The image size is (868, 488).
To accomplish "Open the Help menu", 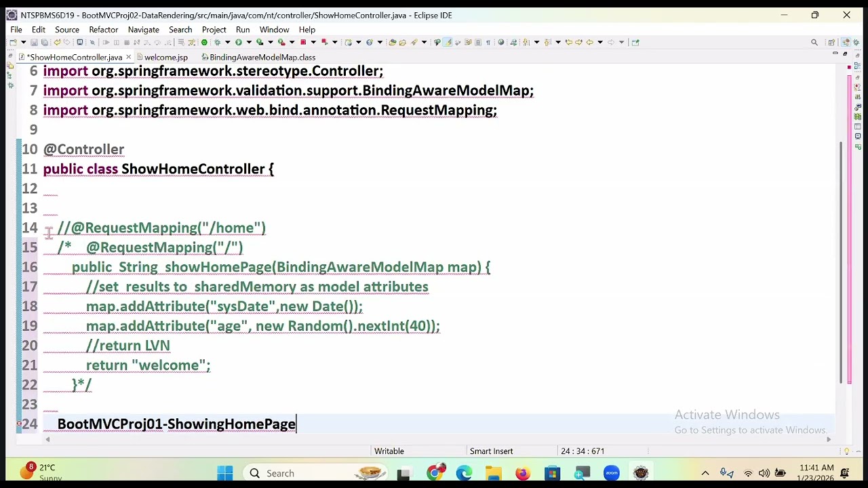I will point(307,29).
